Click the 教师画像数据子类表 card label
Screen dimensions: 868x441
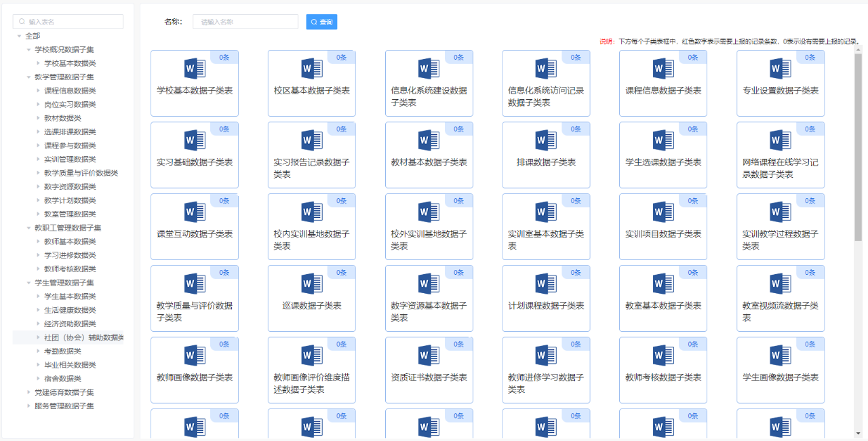[x=195, y=377]
